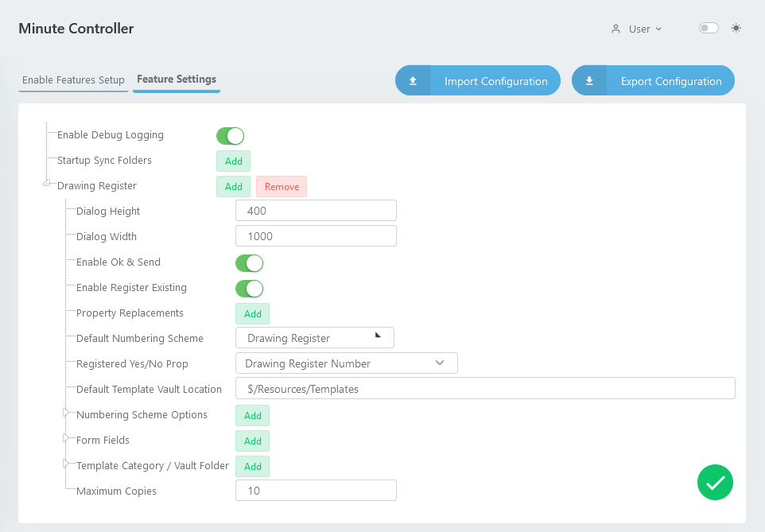Expand the Form Fields section
Image resolution: width=765 pixels, height=532 pixels.
click(67, 437)
